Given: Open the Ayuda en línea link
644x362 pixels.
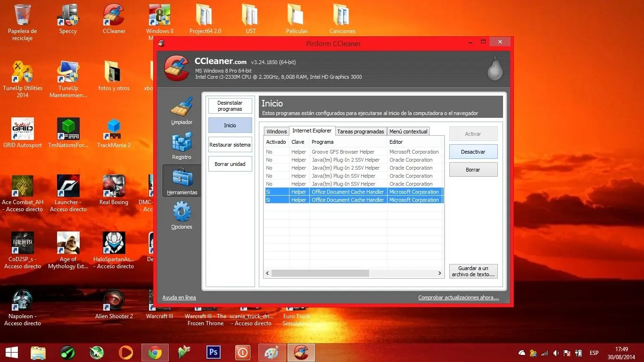Looking at the screenshot, I should [x=179, y=297].
